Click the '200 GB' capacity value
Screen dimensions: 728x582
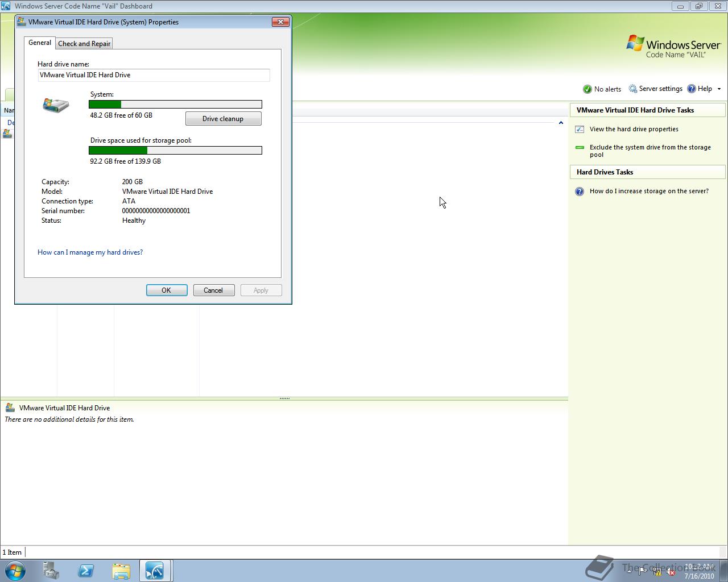tap(132, 182)
